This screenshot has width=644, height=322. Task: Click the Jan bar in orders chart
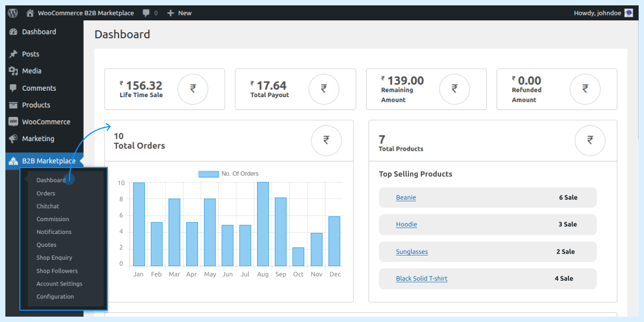point(139,224)
